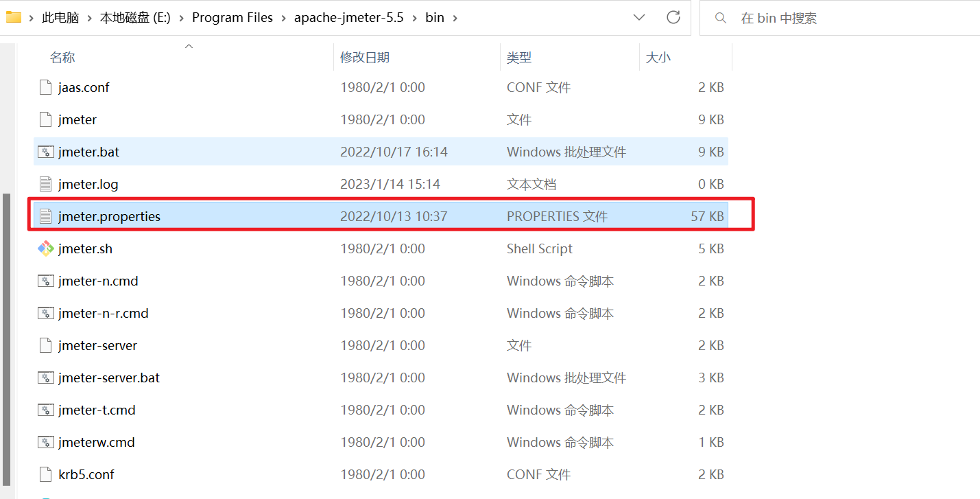Click the 1 KB size cell
The width and height of the screenshot is (980, 499).
[711, 442]
